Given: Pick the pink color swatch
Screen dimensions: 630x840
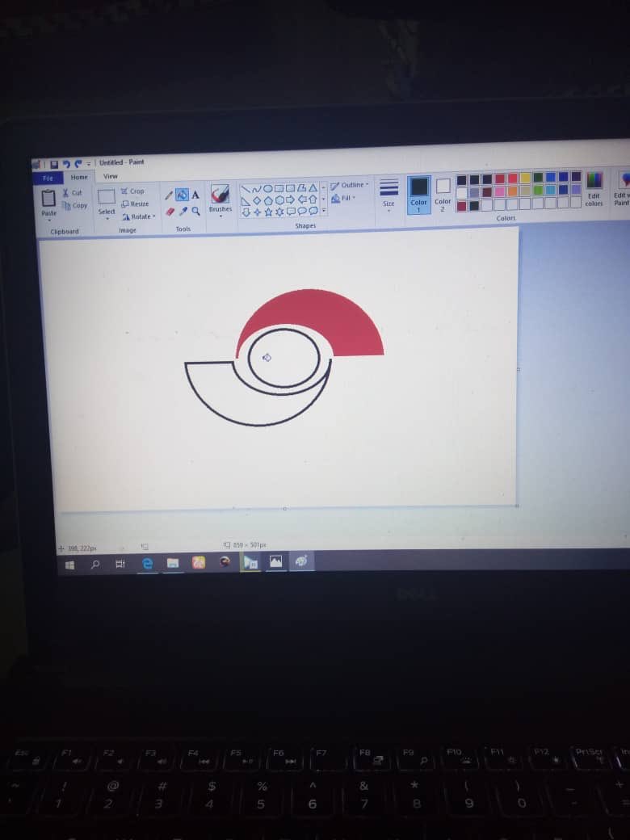Looking at the screenshot, I should pos(500,191).
